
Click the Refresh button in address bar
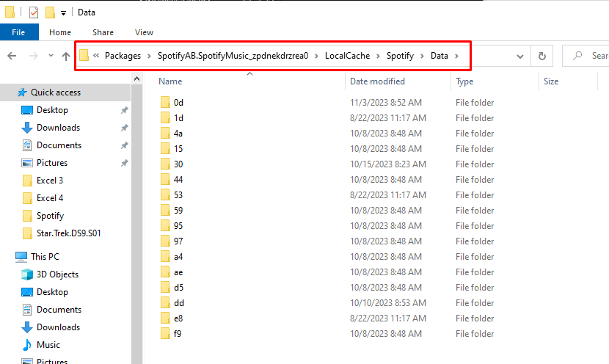pyautogui.click(x=542, y=56)
